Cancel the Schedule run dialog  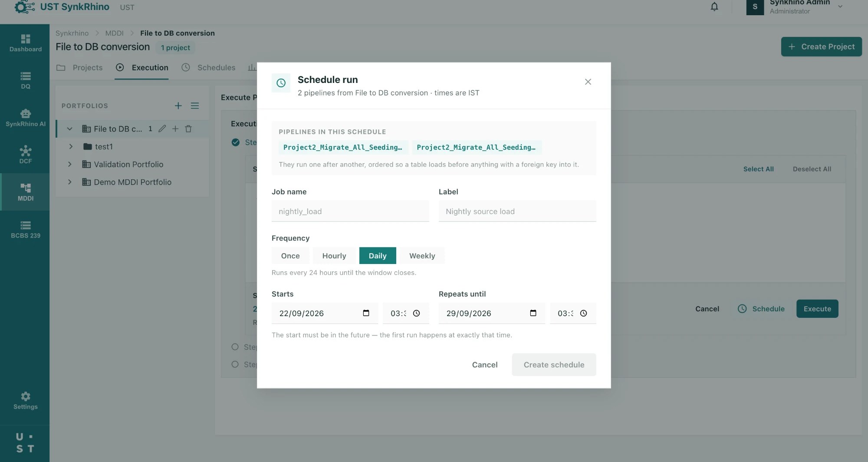pos(485,365)
